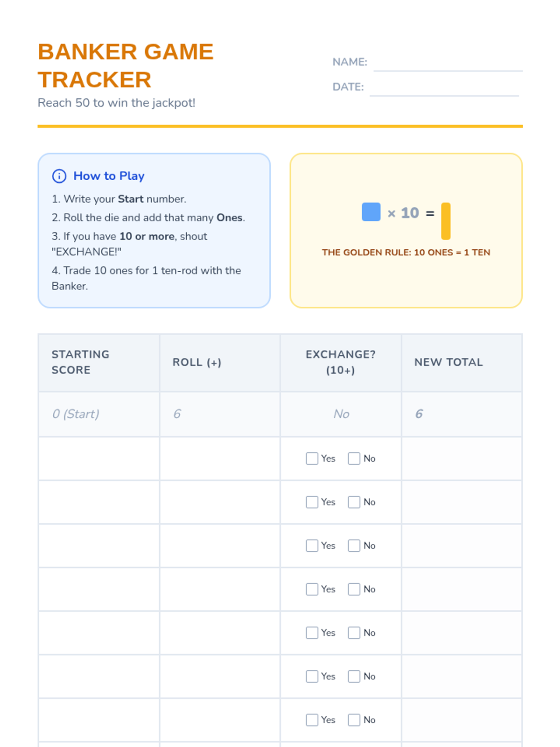Check No in the first blank row
Screen dimensions: 560x747
point(354,458)
